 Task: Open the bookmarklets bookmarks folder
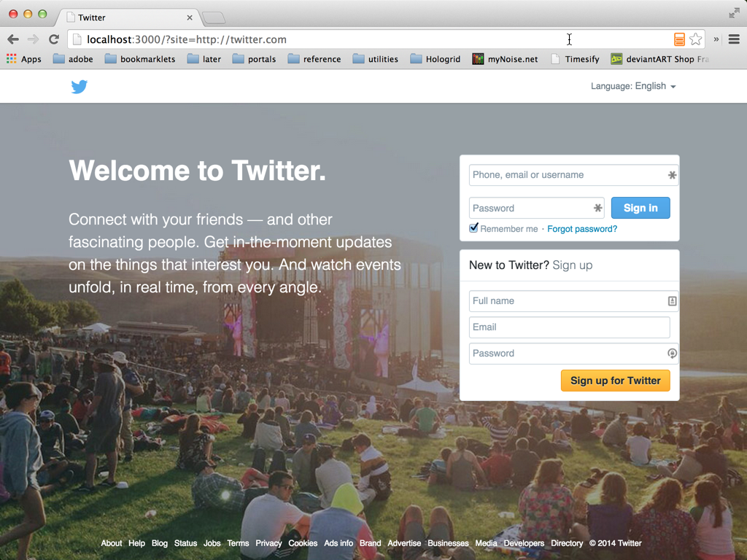point(140,59)
